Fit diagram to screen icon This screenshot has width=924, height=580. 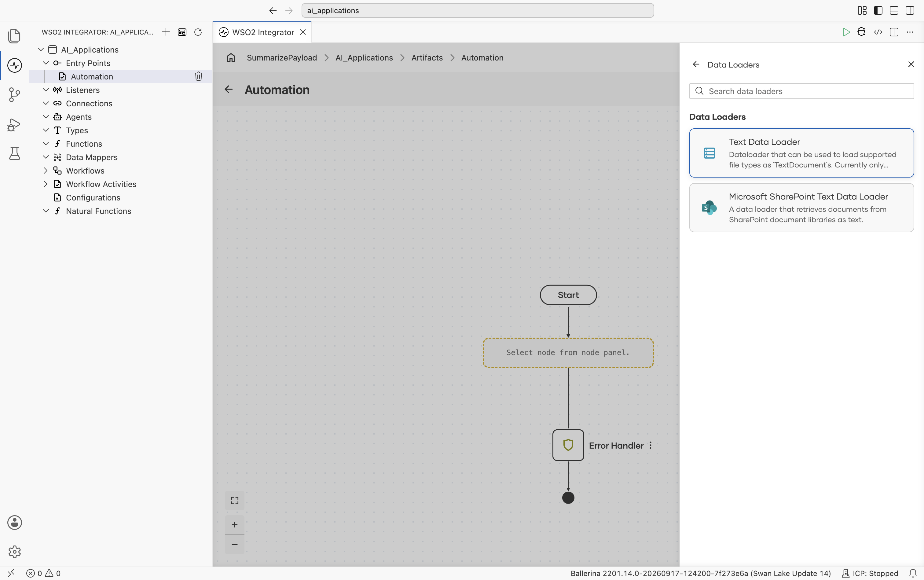pyautogui.click(x=235, y=501)
